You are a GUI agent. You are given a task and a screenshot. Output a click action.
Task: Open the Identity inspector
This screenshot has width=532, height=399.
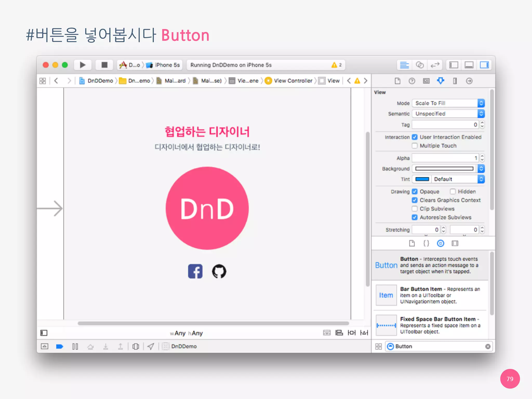point(426,81)
